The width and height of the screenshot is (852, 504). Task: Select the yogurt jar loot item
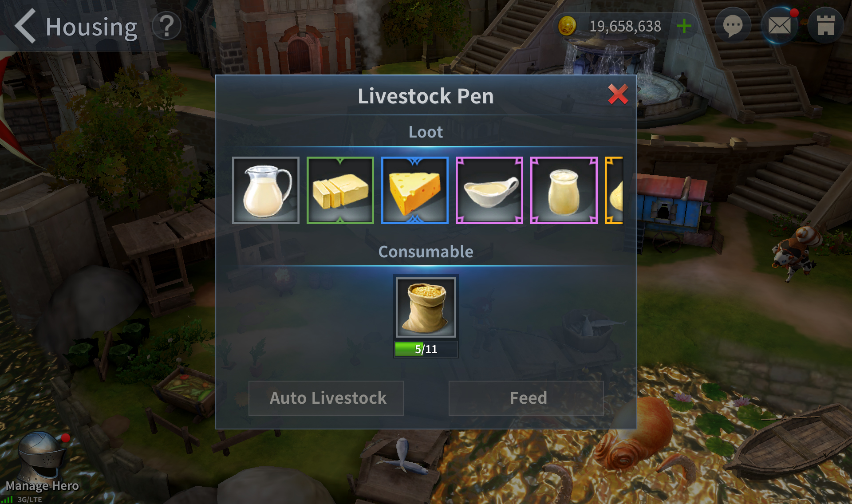click(x=564, y=190)
